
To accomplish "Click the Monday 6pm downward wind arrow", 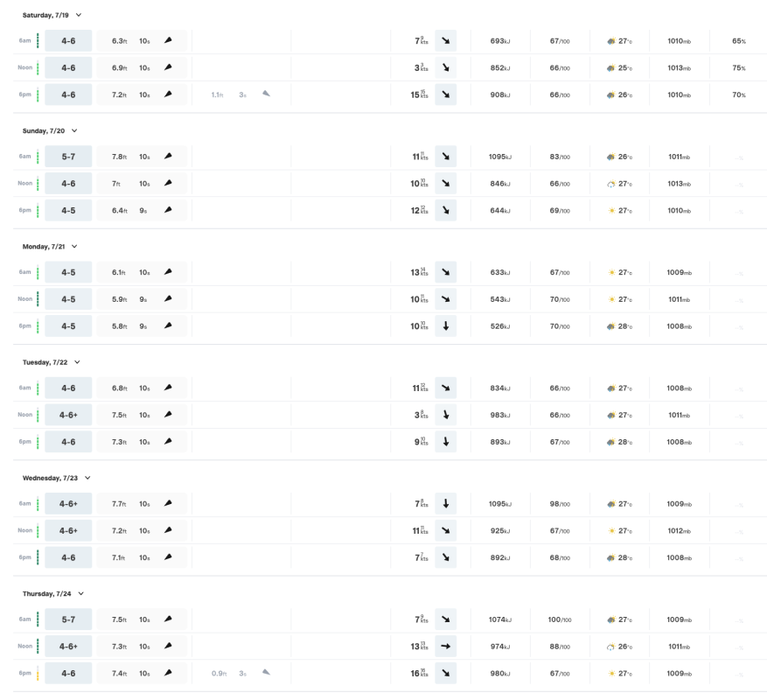I will coord(446,326).
